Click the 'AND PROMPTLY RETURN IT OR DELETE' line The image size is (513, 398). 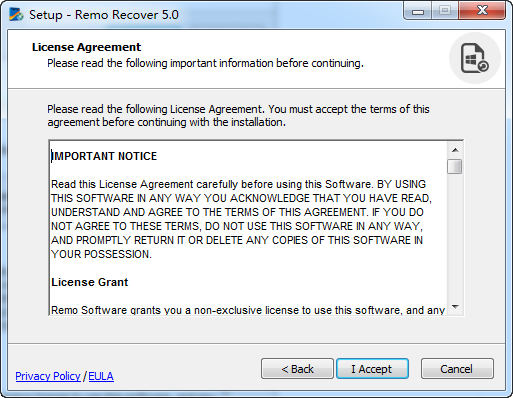(x=237, y=240)
